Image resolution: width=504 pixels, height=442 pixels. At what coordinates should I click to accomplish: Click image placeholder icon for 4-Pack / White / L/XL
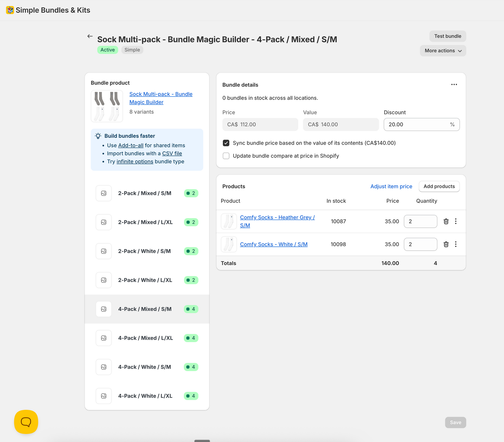click(x=104, y=396)
